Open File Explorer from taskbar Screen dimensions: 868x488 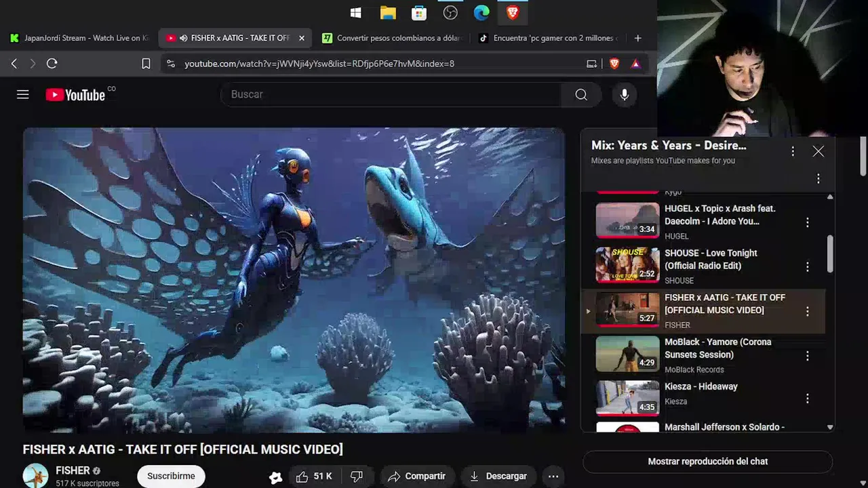(388, 13)
